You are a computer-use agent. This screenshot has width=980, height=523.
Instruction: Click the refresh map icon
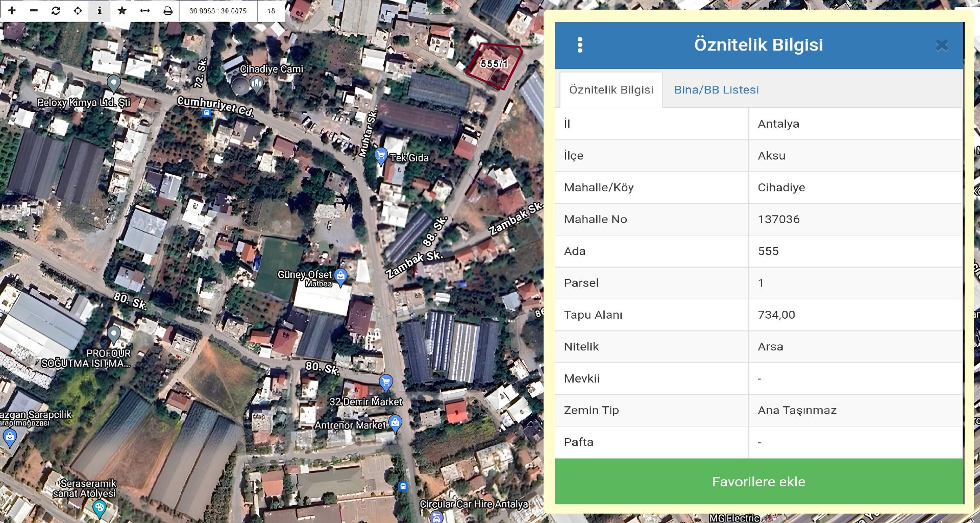point(56,11)
